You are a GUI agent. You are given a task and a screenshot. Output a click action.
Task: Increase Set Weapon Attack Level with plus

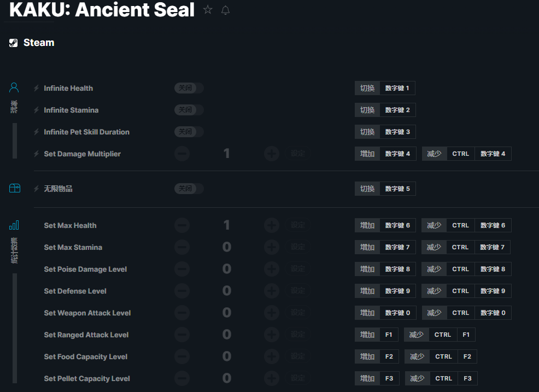[x=272, y=313]
